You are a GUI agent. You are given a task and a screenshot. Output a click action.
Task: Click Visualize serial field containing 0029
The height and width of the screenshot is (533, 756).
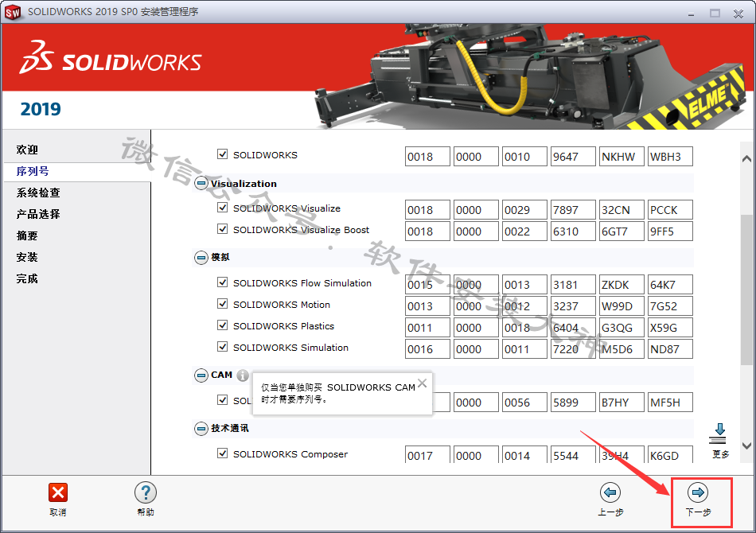(x=524, y=210)
